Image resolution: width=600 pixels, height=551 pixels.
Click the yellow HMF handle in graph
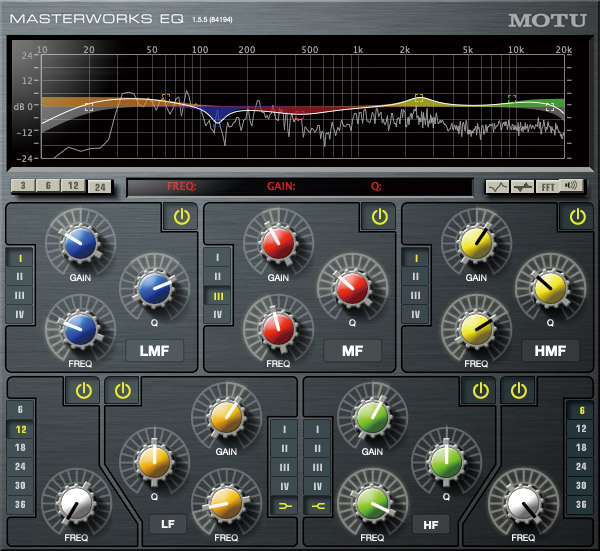(x=419, y=98)
